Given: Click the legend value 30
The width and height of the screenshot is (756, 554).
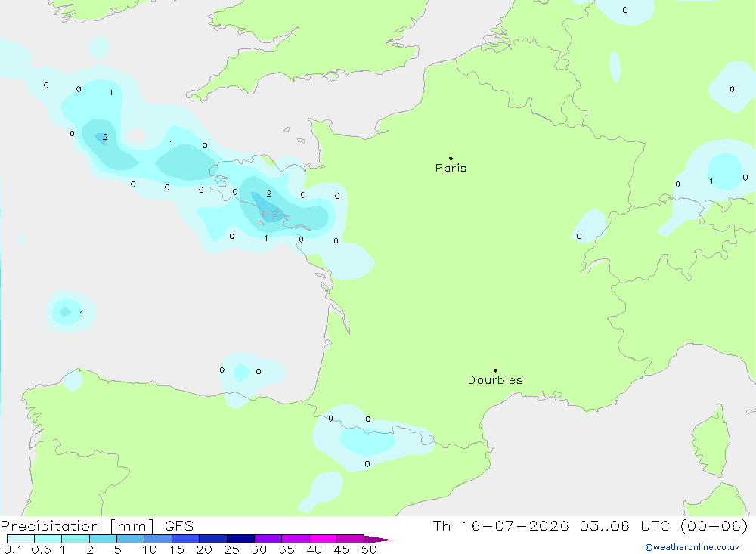Looking at the screenshot, I should (259, 549).
